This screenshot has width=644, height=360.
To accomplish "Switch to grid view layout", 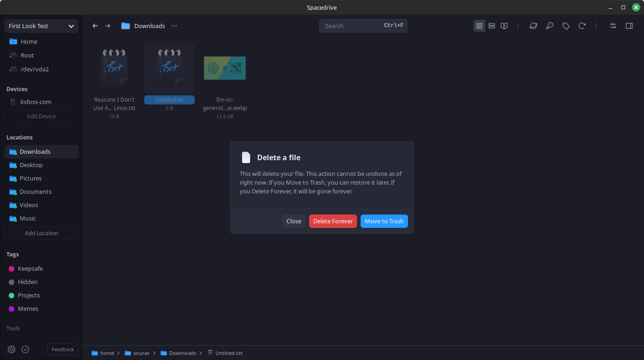I will [479, 26].
